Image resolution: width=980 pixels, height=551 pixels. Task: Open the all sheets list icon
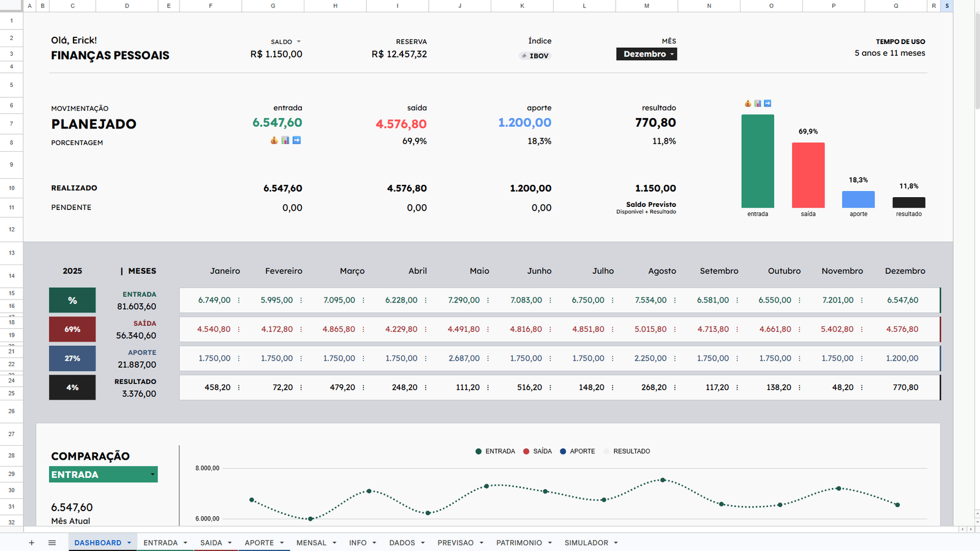(52, 542)
